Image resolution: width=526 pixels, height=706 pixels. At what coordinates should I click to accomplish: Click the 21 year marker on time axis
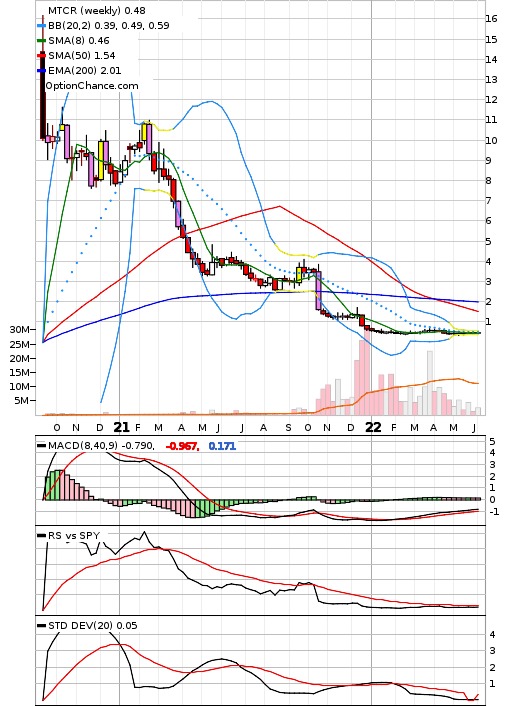tap(121, 427)
